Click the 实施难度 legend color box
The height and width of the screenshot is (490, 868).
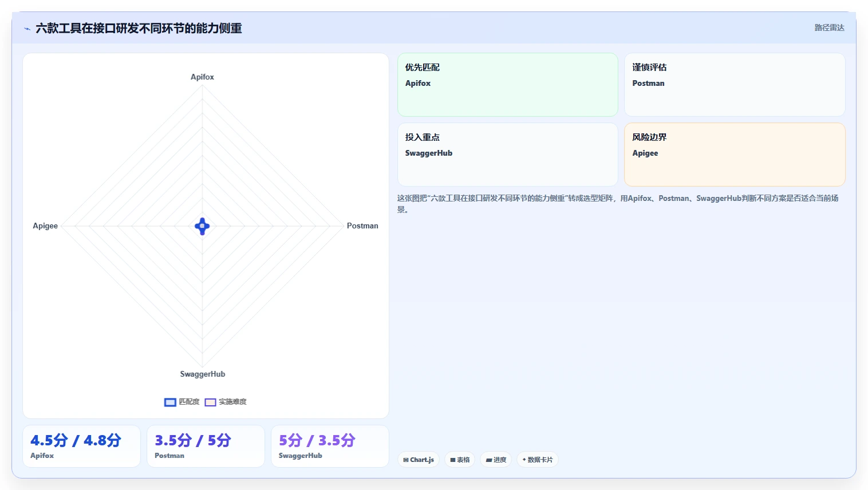click(210, 402)
